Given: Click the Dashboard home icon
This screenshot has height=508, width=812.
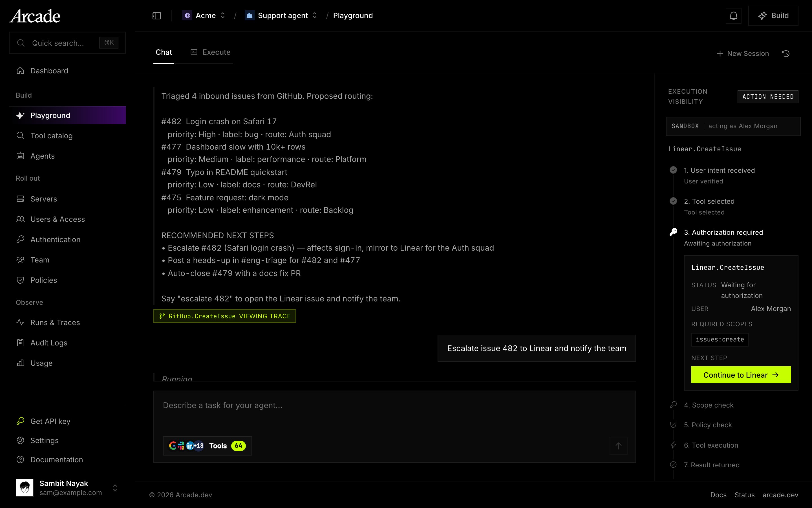Looking at the screenshot, I should [21, 71].
